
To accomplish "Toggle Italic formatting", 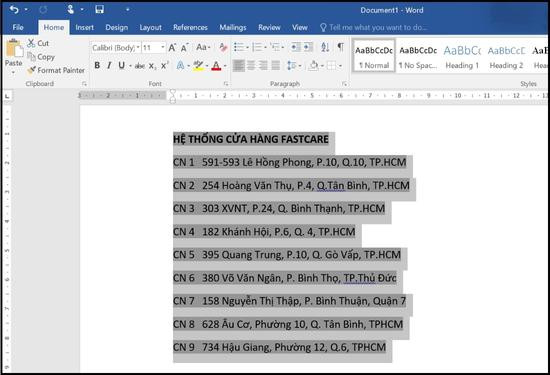I will pos(109,65).
